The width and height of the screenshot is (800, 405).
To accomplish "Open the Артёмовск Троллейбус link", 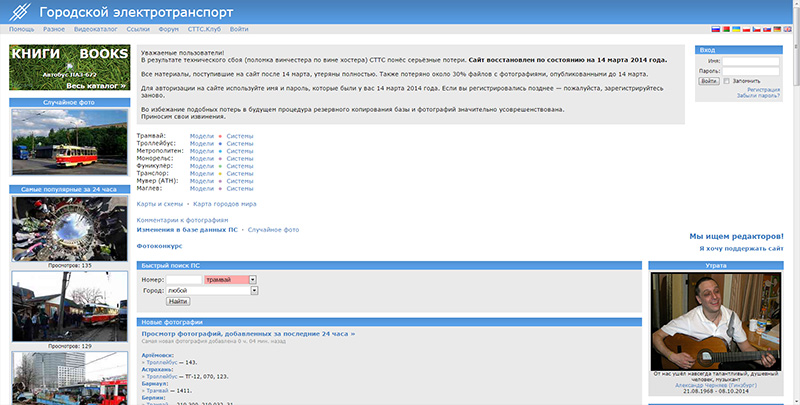I will 162,362.
